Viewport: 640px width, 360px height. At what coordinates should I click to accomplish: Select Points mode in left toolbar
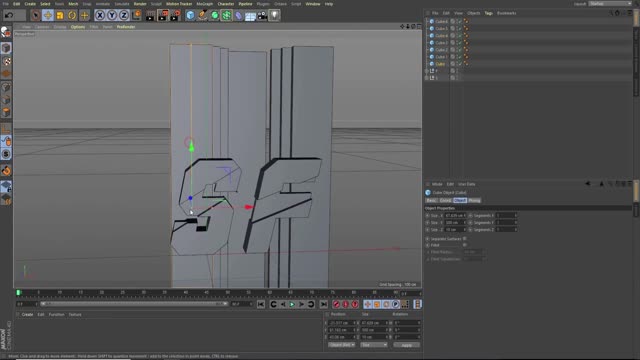point(6,87)
